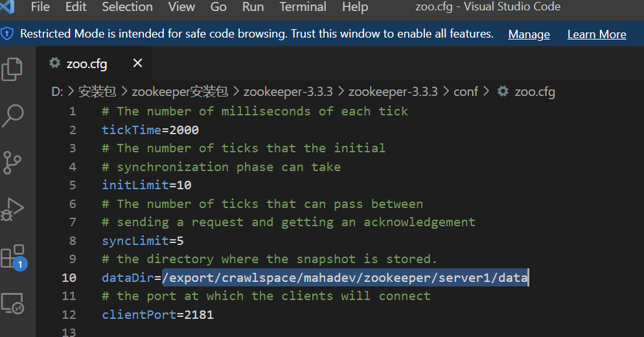Click comment '# the directory where the snapshot is stored.'

270,259
